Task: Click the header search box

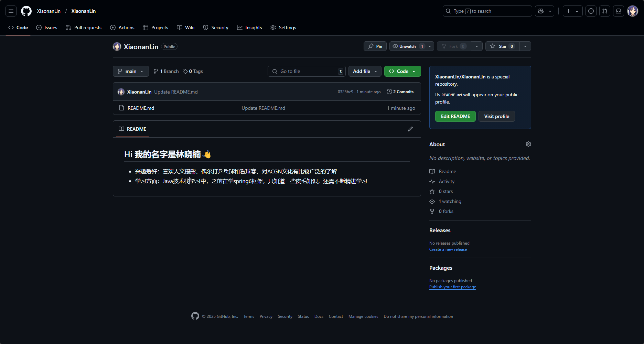Action: click(x=487, y=11)
